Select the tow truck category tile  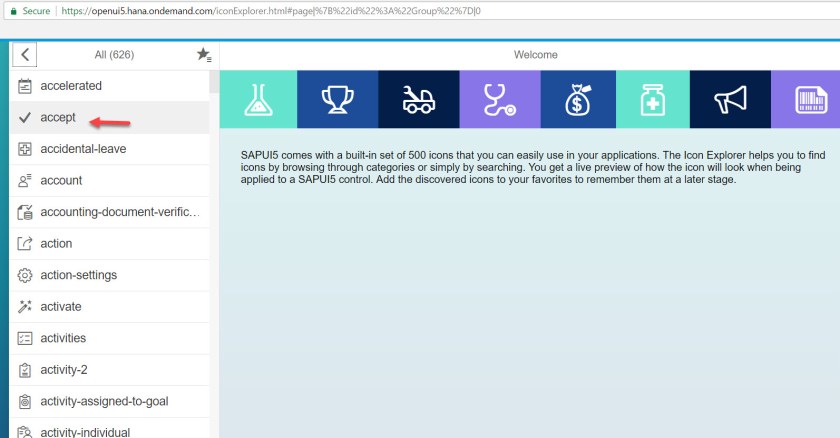[419, 100]
